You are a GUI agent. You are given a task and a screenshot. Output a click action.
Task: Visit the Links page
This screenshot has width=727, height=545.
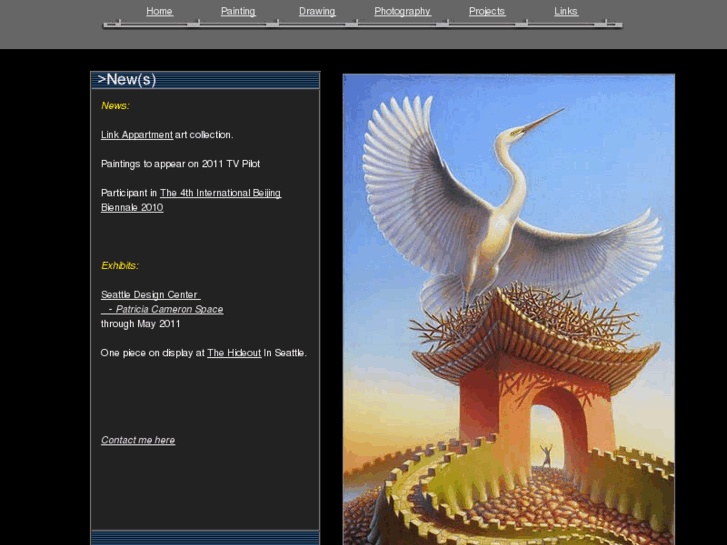(566, 11)
